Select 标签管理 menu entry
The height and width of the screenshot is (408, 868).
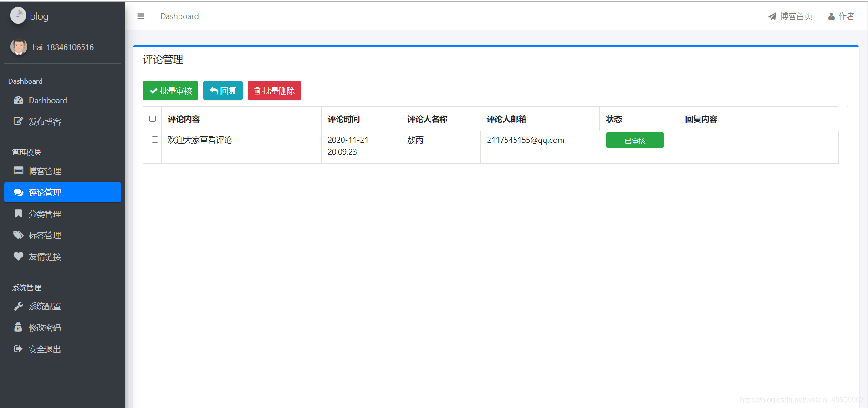pyautogui.click(x=62, y=235)
